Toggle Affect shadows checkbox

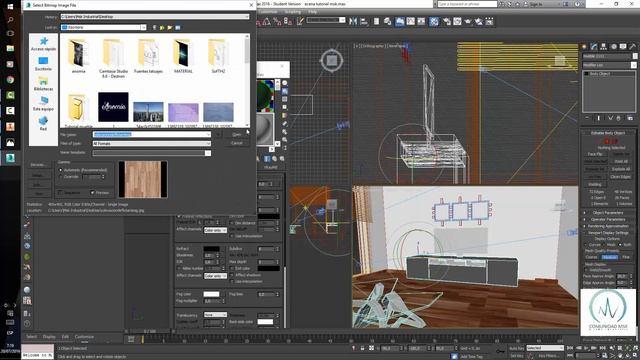(x=231, y=276)
